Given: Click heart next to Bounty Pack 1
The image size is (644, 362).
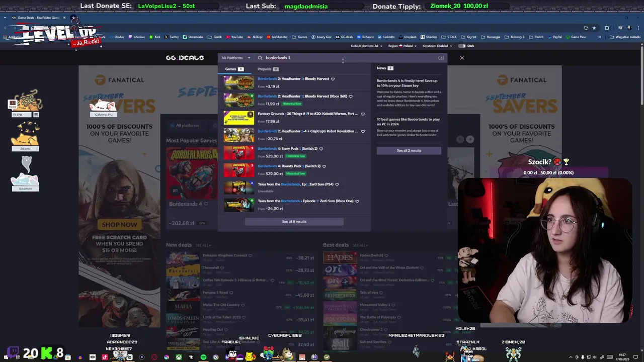Looking at the screenshot, I should (324, 166).
